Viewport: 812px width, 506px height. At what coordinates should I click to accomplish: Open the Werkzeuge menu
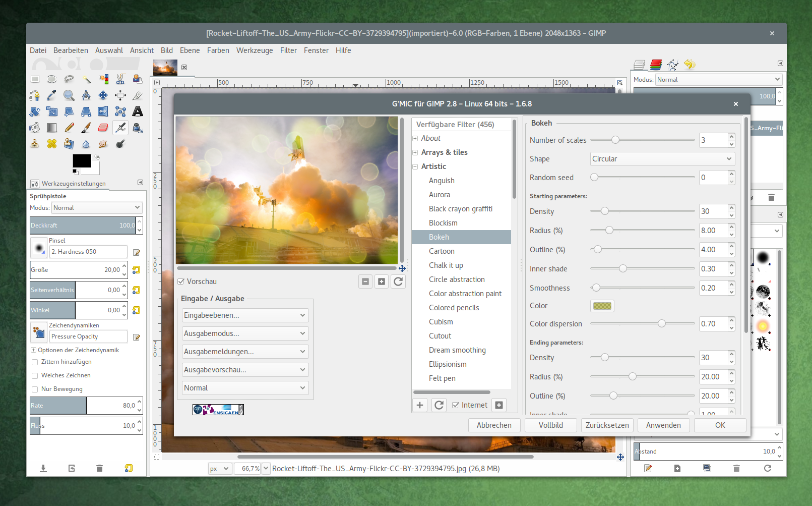tap(255, 50)
